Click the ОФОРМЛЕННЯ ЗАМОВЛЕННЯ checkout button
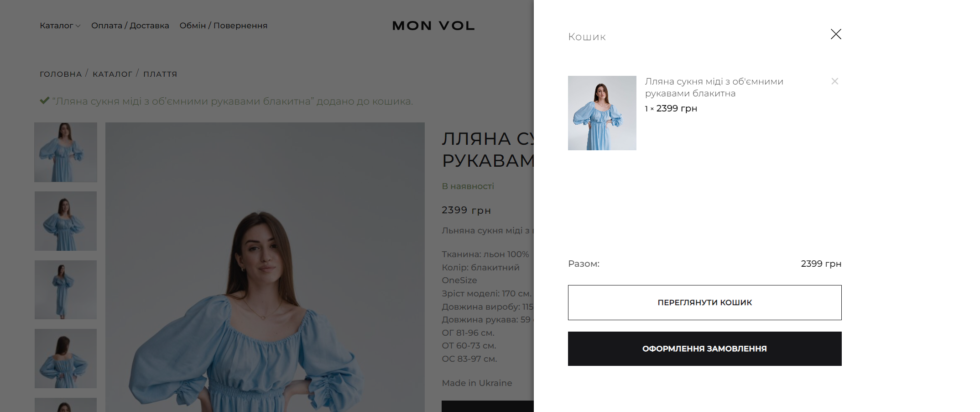The image size is (980, 412). (x=704, y=349)
